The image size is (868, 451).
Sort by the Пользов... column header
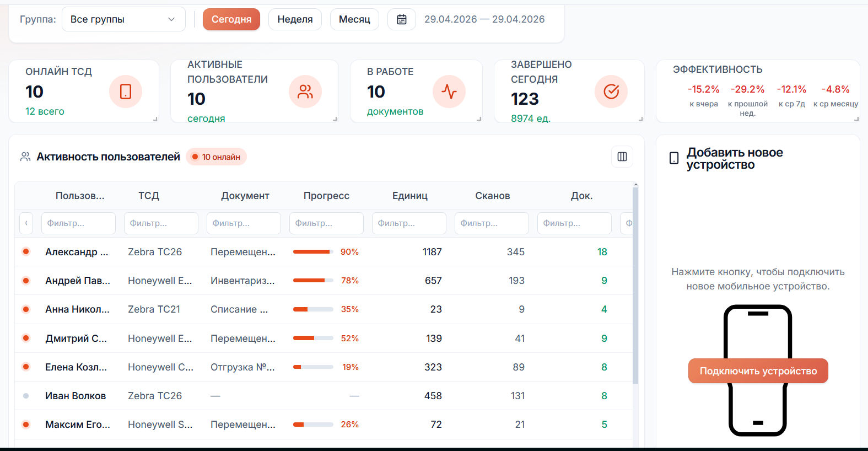pos(80,196)
